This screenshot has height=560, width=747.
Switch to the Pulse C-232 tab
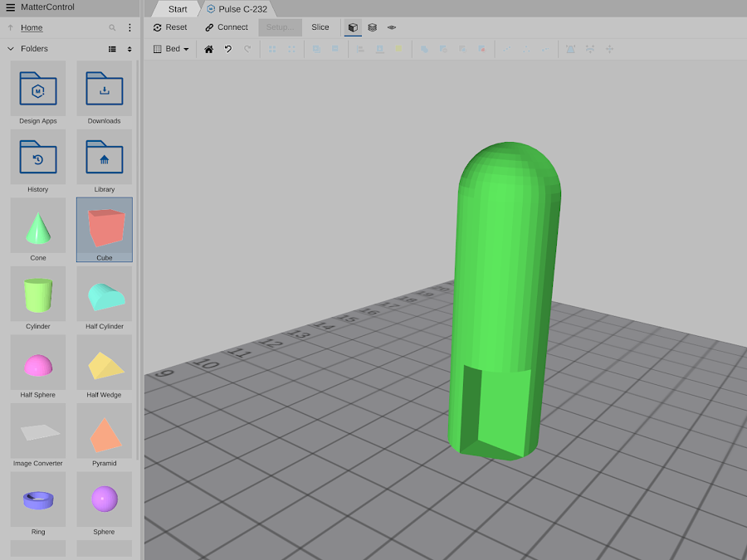237,9
